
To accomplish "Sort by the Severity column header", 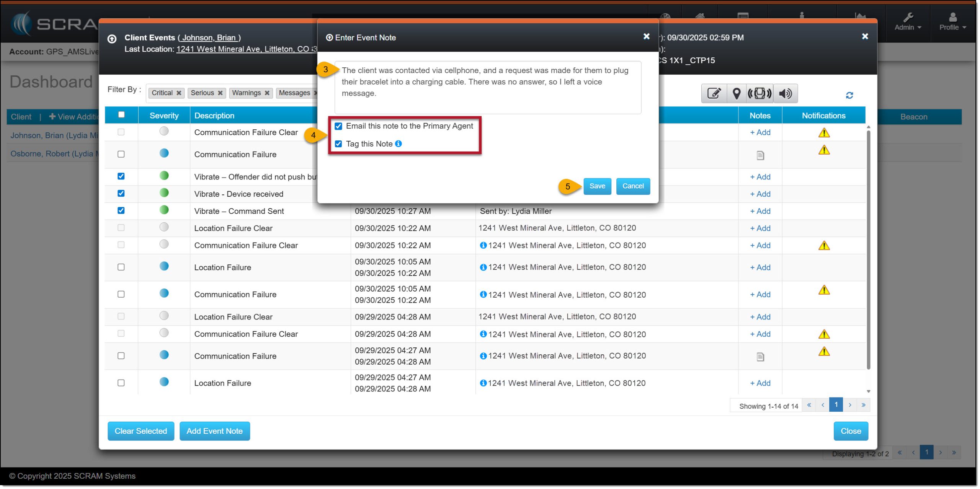I will [164, 116].
